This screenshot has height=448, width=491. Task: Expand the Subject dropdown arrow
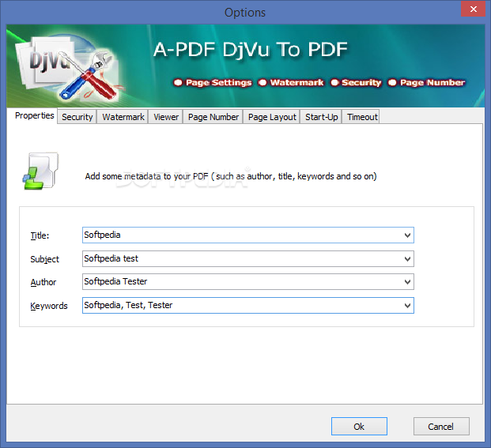click(407, 258)
